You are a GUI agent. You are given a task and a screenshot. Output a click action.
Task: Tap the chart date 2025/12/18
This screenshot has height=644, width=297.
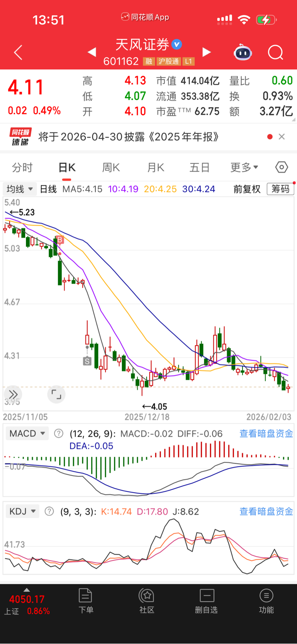tap(147, 417)
